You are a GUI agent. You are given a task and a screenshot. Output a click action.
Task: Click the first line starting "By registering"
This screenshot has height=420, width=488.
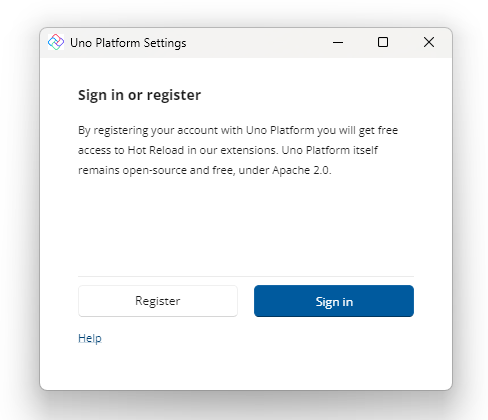tap(238, 130)
